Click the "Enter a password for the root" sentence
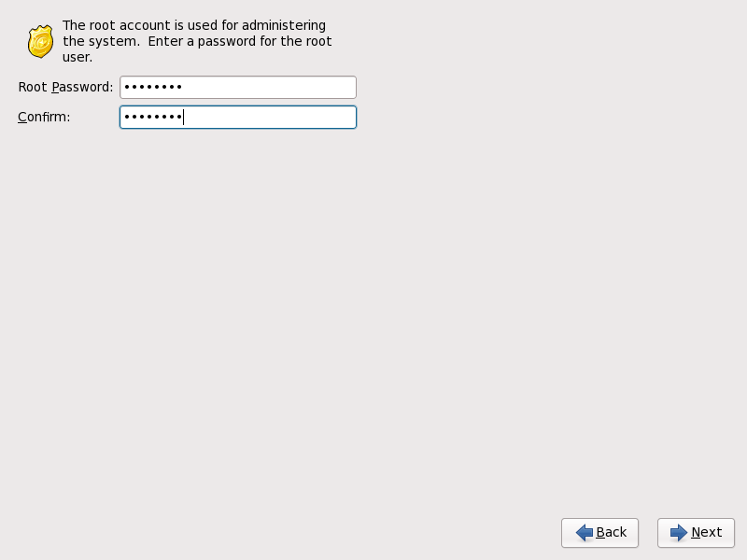The width and height of the screenshot is (747, 560). click(x=240, y=41)
